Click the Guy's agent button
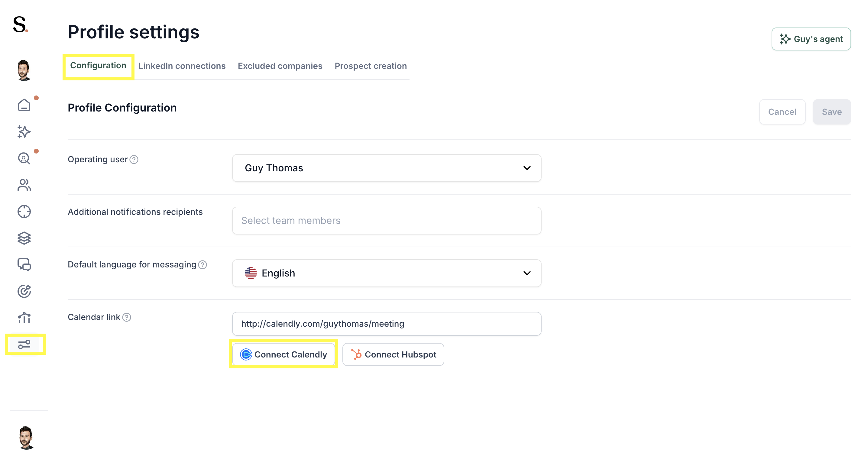The width and height of the screenshot is (868, 469). pyautogui.click(x=811, y=39)
